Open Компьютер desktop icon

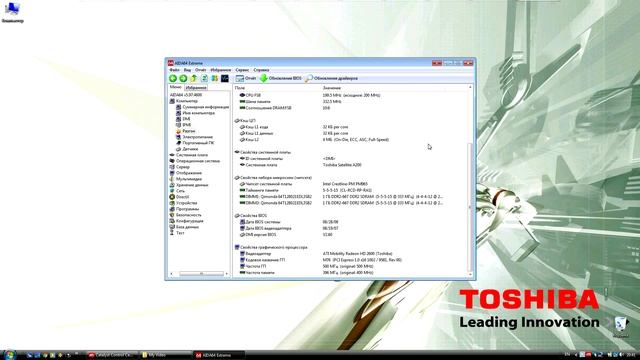[12, 12]
